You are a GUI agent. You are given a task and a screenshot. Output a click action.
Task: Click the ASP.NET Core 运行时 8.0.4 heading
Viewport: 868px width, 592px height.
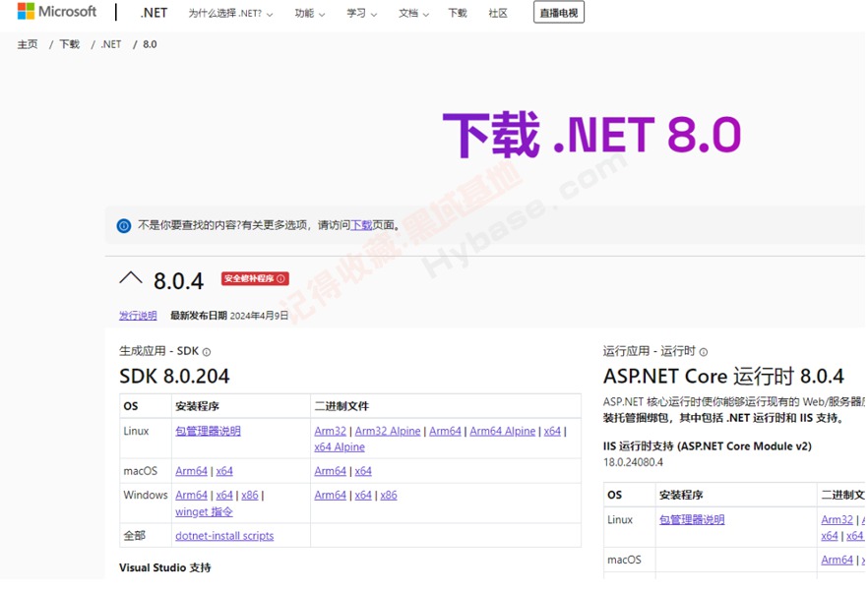[723, 377]
